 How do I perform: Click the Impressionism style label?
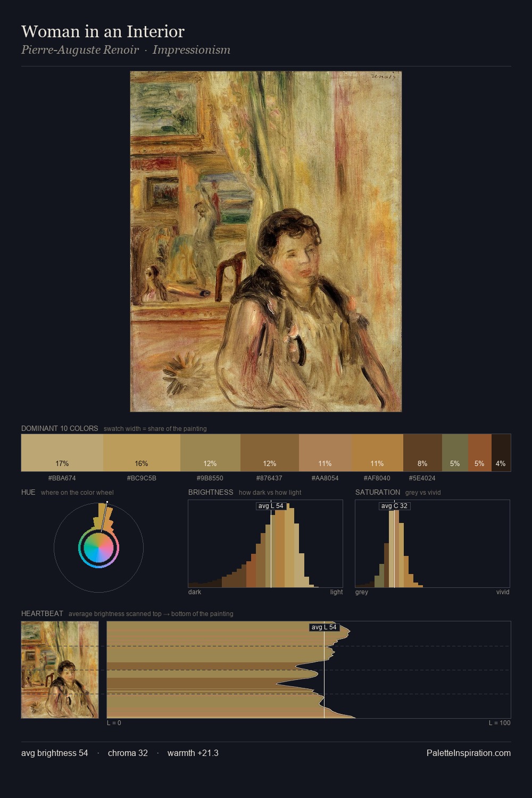pyautogui.click(x=192, y=50)
